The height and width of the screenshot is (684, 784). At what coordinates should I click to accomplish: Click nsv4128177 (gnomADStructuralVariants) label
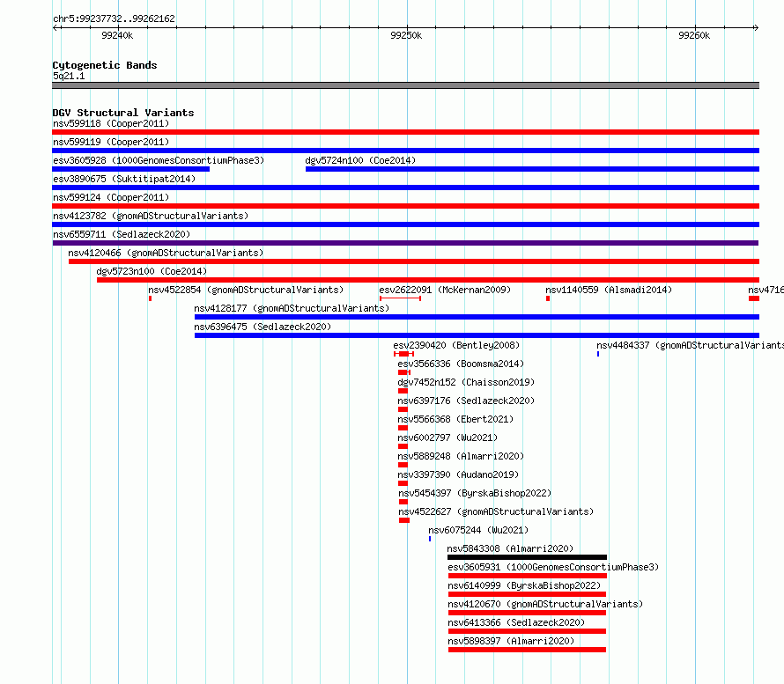tap(292, 308)
